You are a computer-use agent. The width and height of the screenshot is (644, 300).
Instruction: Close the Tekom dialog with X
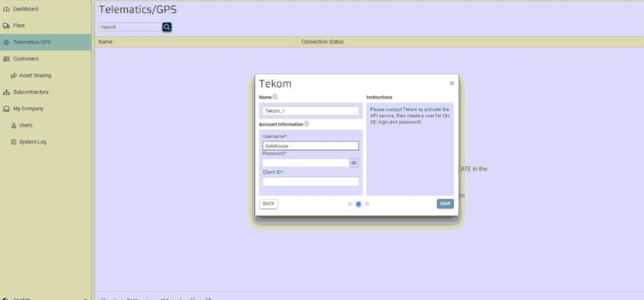(x=452, y=83)
